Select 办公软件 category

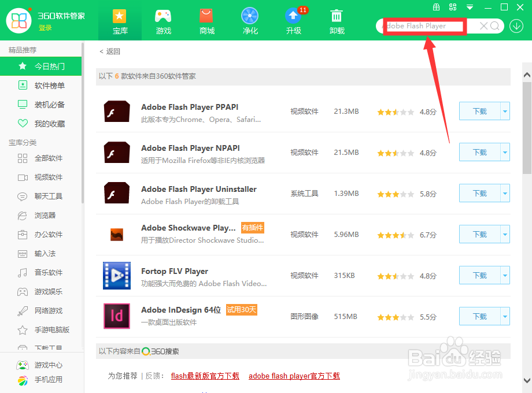pyautogui.click(x=40, y=234)
